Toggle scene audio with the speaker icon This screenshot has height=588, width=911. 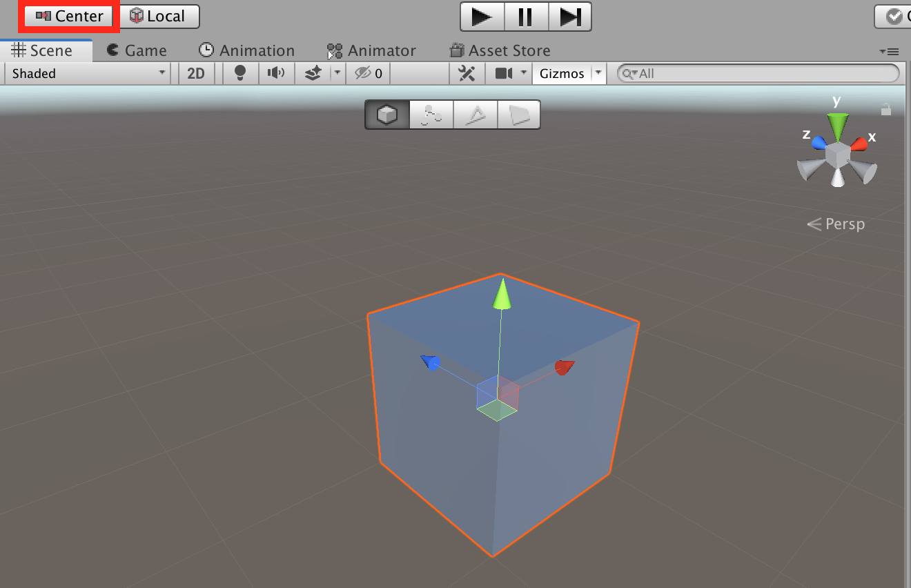(276, 73)
